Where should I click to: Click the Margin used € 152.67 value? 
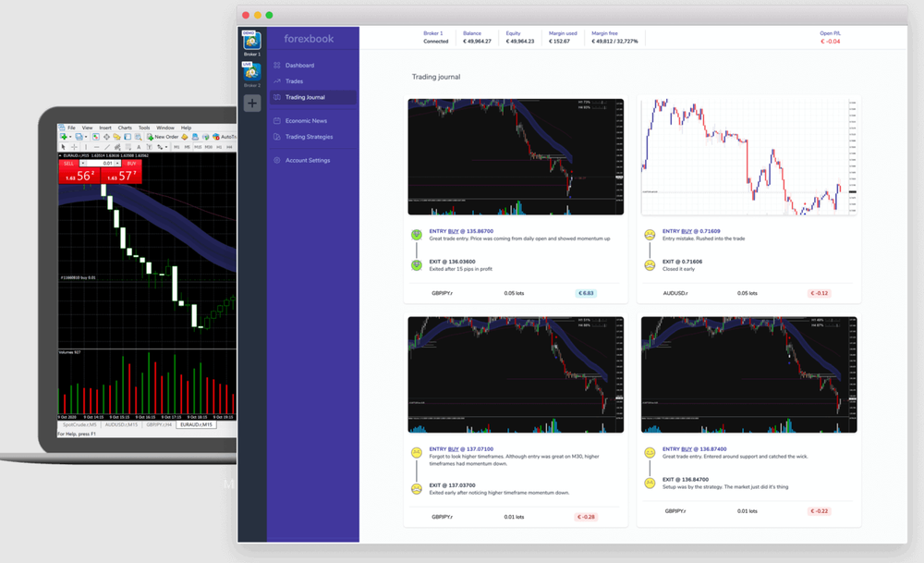click(x=559, y=42)
